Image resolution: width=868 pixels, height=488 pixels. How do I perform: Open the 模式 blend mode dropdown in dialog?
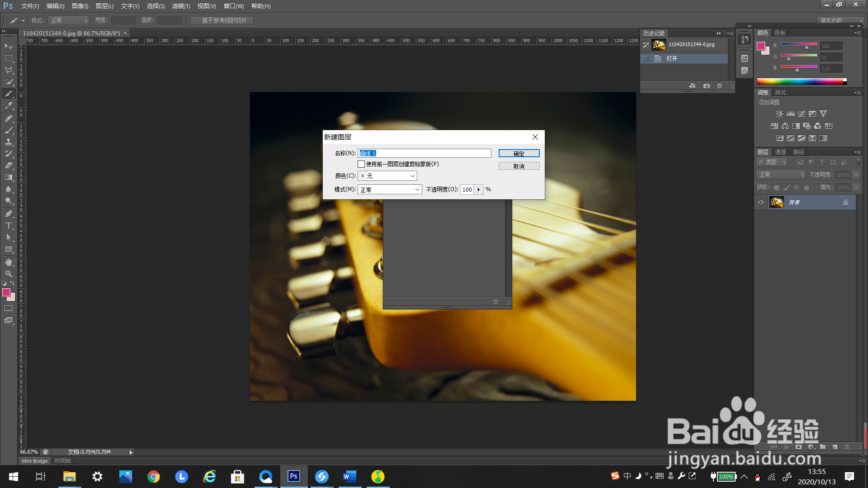click(x=390, y=189)
